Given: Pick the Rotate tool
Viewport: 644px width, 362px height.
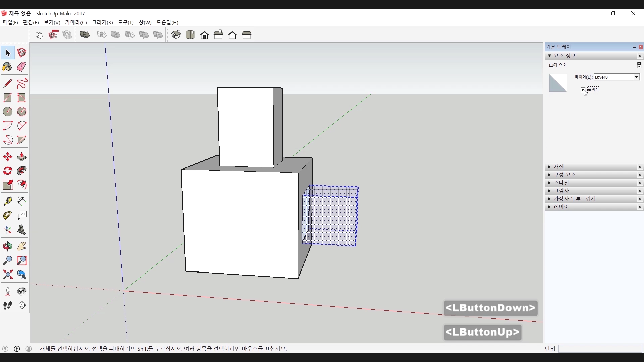Looking at the screenshot, I should click(x=7, y=171).
